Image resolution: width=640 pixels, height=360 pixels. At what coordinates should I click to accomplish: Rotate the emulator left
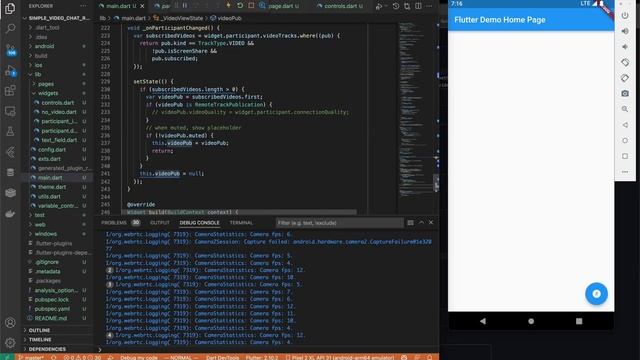[x=625, y=62]
